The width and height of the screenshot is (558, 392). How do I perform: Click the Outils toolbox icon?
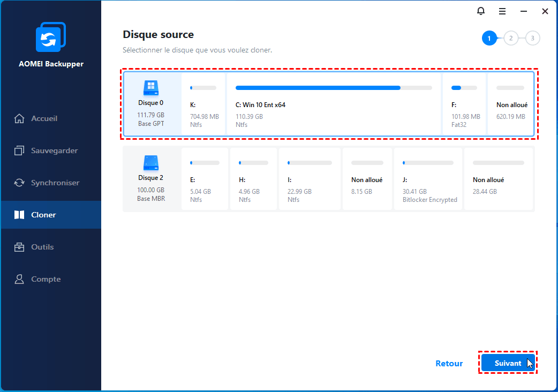pos(19,247)
